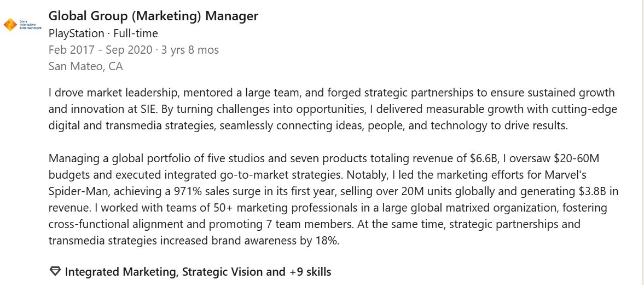Click the San Mateo, CA location
This screenshot has height=285, width=644.
pos(85,66)
